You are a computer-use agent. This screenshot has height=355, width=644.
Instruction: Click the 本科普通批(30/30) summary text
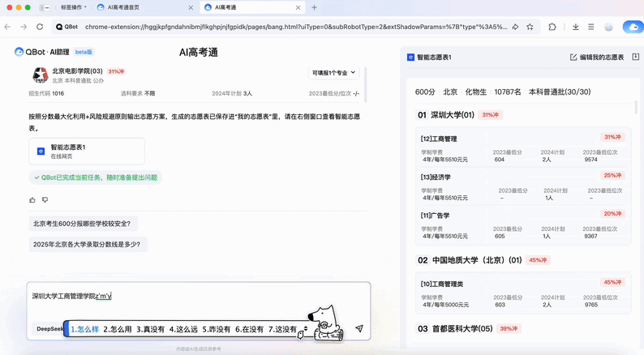(x=560, y=92)
